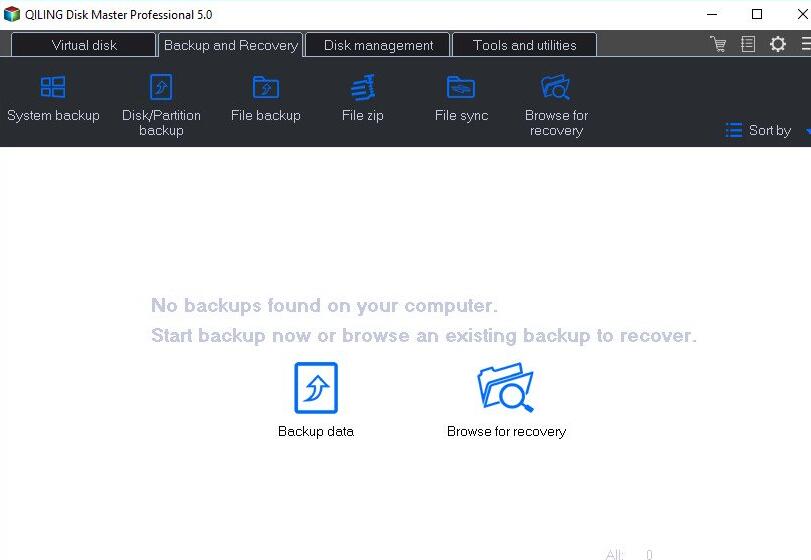Open the System backup tool
This screenshot has height=560, width=811.
coord(53,99)
